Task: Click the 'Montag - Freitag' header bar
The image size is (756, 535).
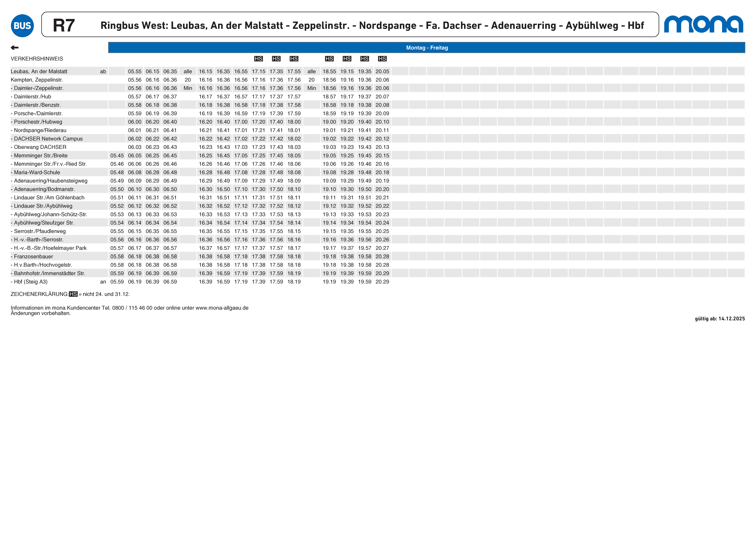Action: [427, 47]
